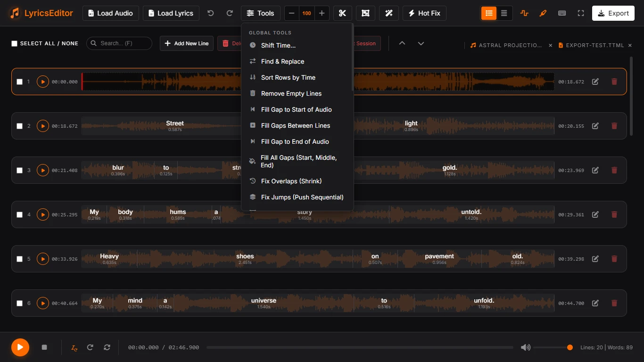Choose Fix Overlaps (Shrink)
The image size is (644, 362).
pos(297,181)
